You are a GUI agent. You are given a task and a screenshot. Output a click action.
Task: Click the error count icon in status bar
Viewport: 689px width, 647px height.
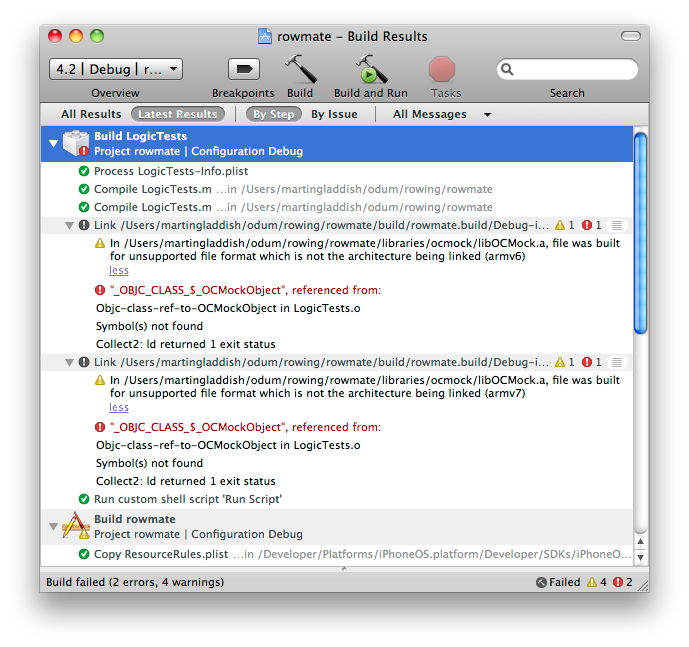(x=617, y=582)
